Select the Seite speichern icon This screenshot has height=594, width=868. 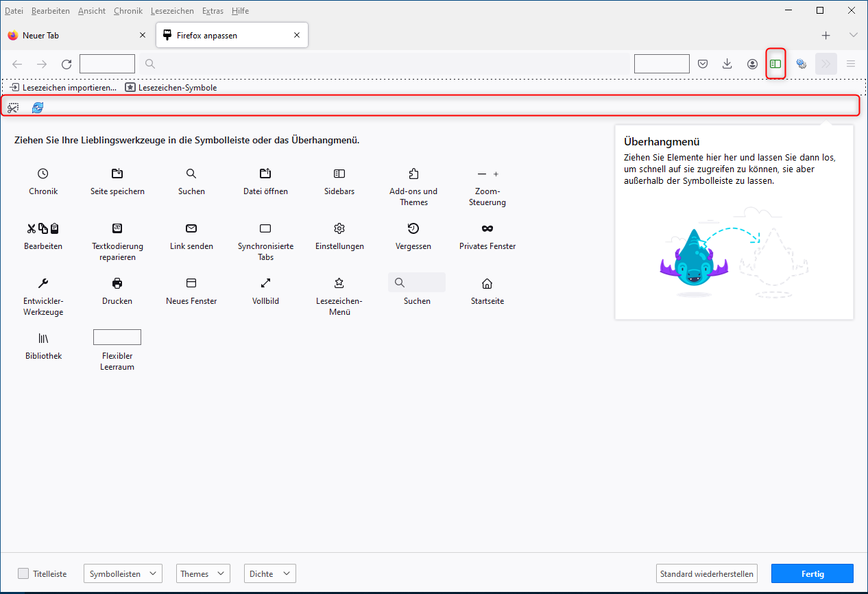point(117,174)
